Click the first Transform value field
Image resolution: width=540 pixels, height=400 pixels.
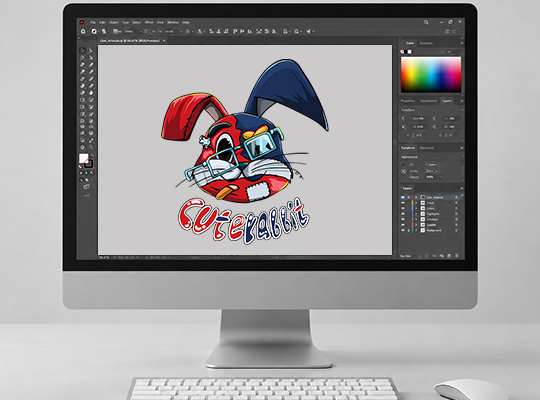[x=418, y=119]
